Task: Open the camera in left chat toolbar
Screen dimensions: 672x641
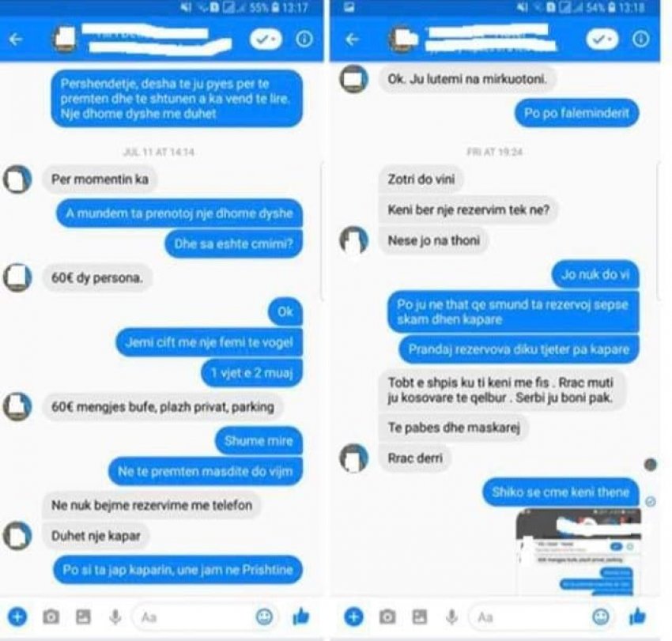Action: click(51, 617)
